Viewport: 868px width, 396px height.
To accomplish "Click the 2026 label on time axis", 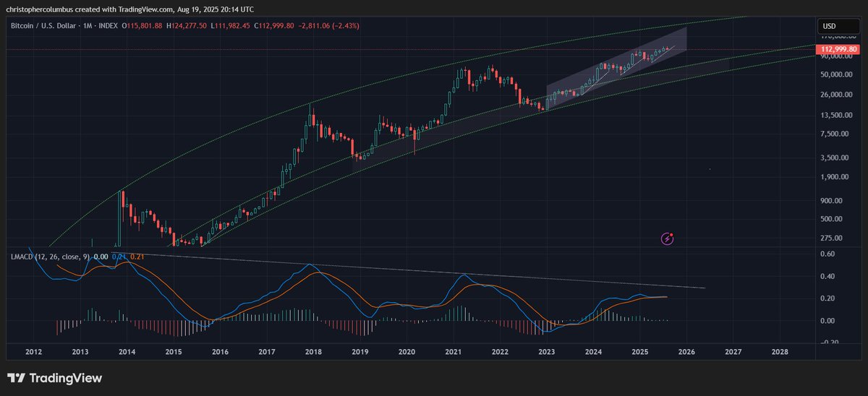I will pyautogui.click(x=686, y=352).
